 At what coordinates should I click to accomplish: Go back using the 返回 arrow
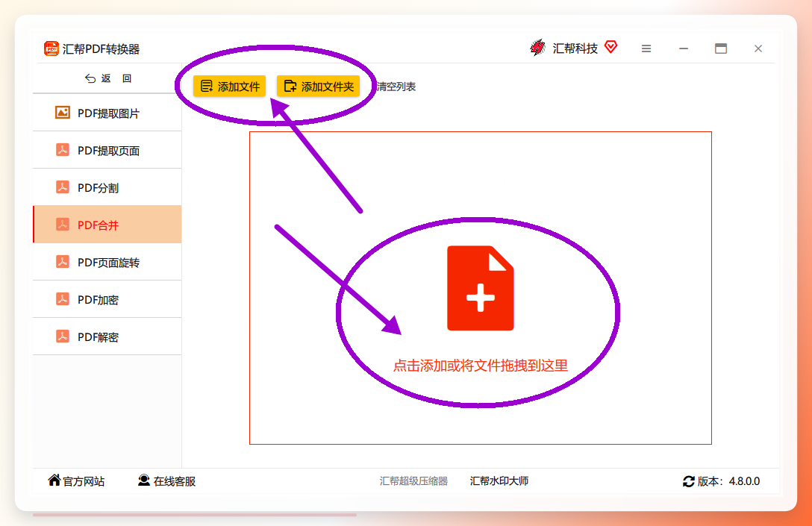pyautogui.click(x=90, y=78)
